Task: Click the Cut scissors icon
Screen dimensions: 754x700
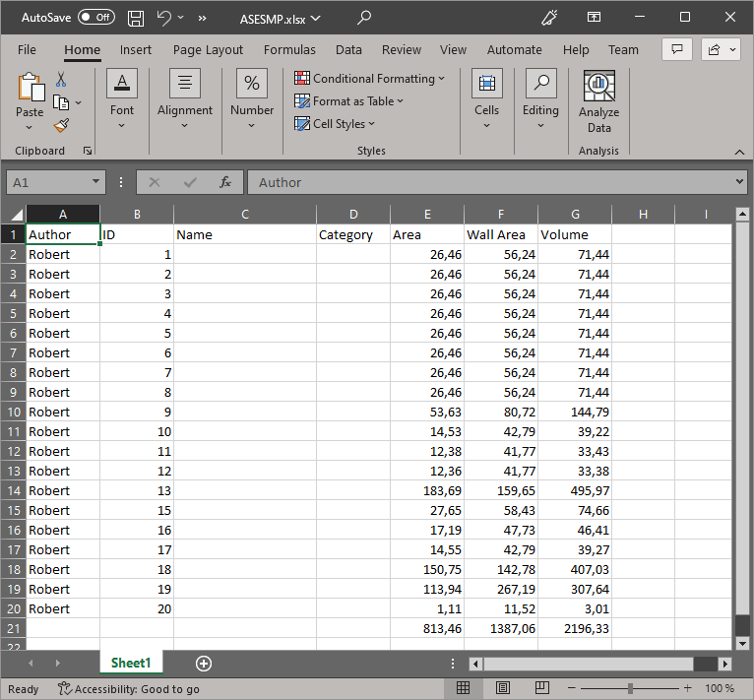Action: [x=61, y=80]
